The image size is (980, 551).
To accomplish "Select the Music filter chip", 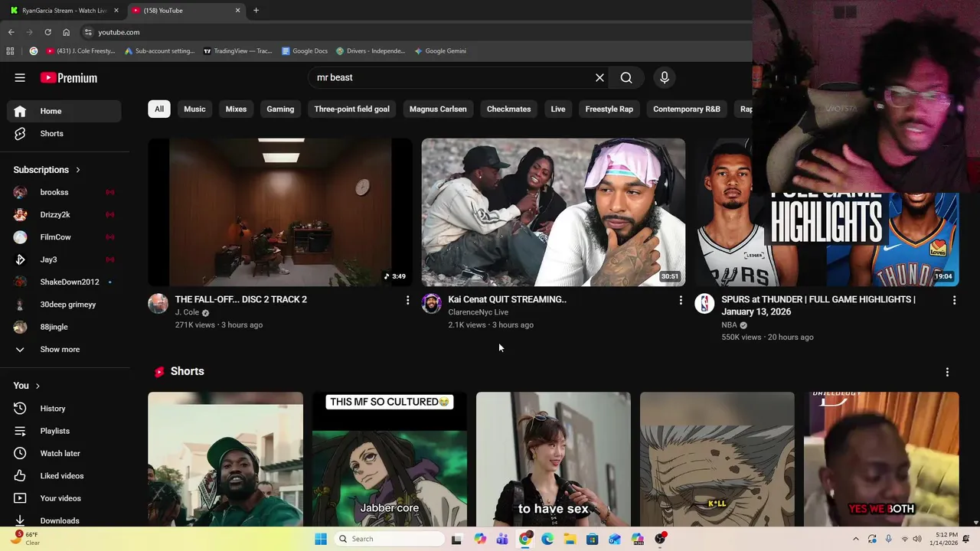I will 194,109.
